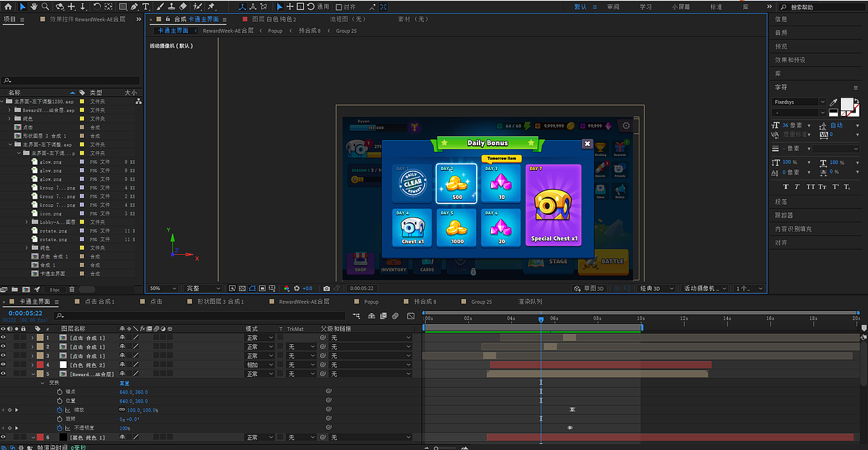Open the 经典 3D renderer dropdown

pyautogui.click(x=658, y=288)
